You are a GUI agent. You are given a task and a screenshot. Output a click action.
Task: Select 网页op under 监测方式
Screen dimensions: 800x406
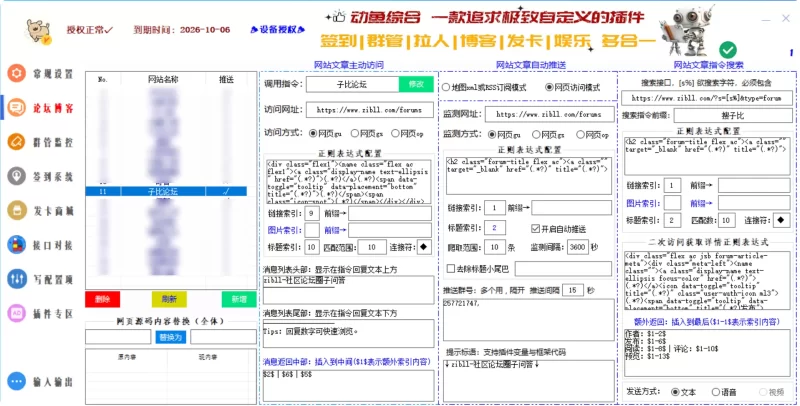592,135
